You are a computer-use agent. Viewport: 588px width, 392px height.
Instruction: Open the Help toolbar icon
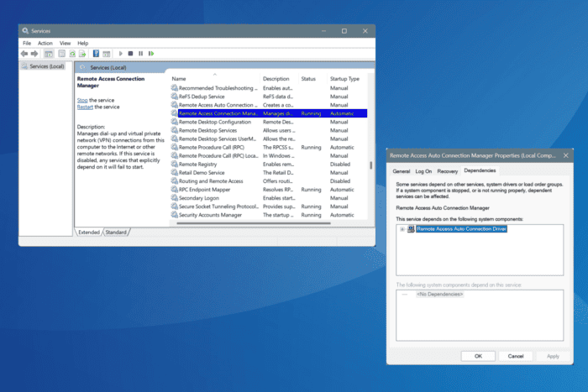click(x=96, y=54)
